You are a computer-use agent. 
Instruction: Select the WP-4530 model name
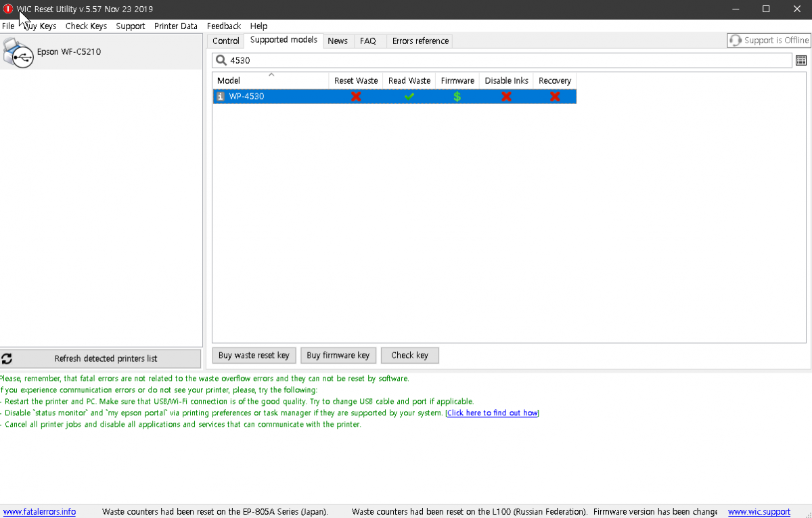point(246,97)
